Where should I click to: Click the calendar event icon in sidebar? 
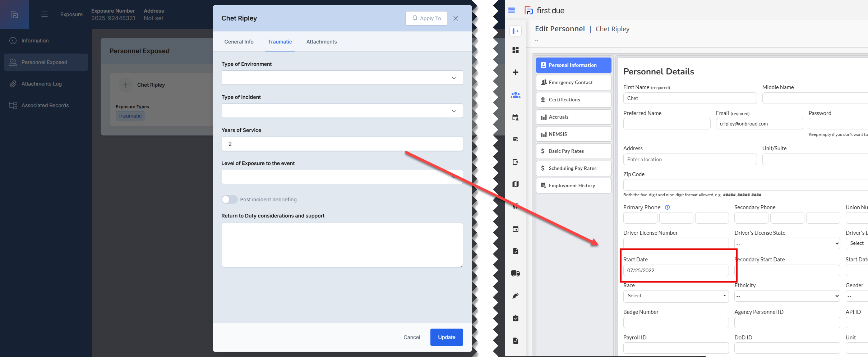point(516,229)
